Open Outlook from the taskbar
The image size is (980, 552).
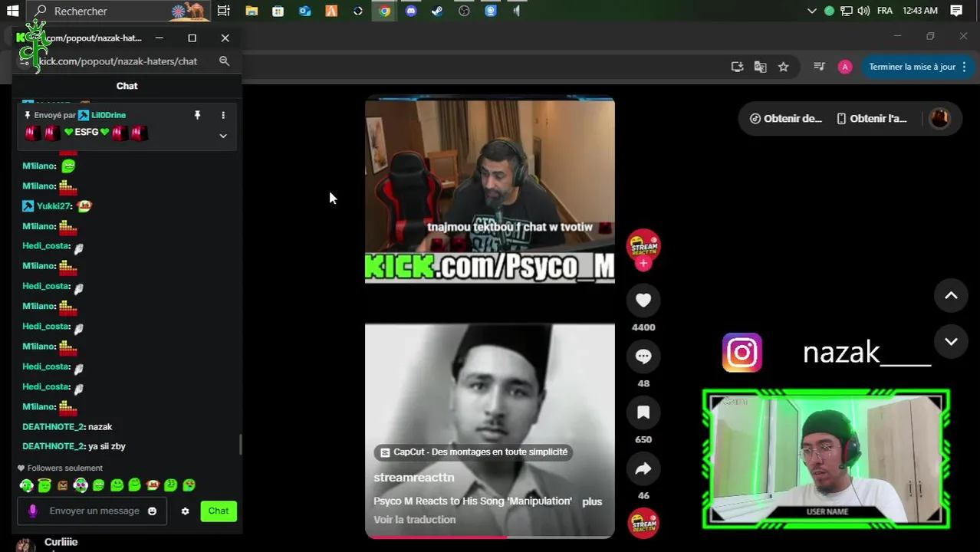(x=304, y=11)
